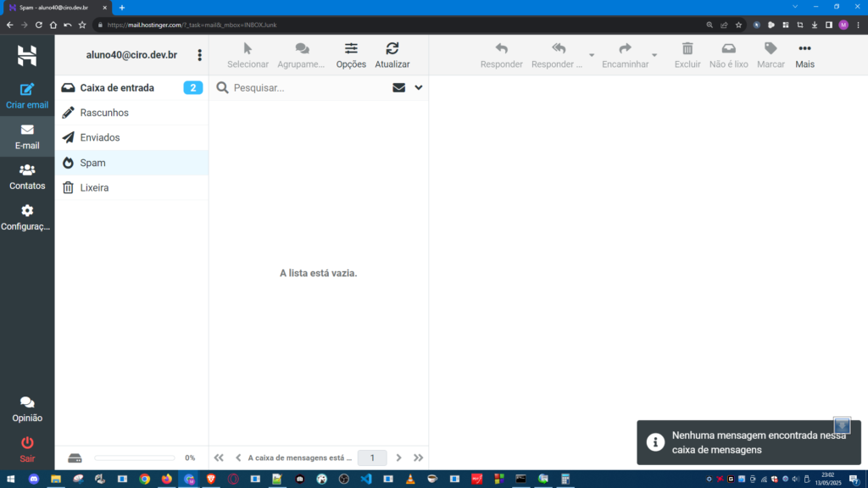Open Configurações settings gear
This screenshot has height=488, width=868.
[x=27, y=211]
